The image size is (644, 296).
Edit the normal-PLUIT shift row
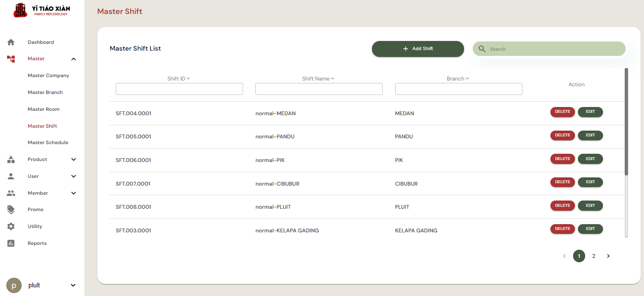coord(590,205)
